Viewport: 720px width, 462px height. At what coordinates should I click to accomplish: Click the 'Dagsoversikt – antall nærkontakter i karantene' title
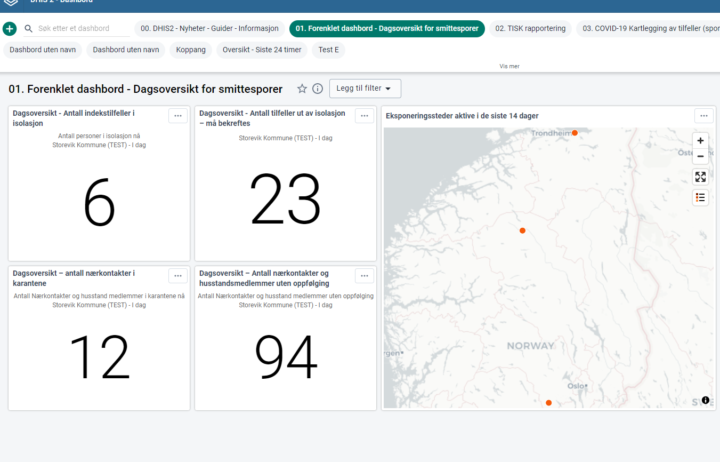(73, 278)
